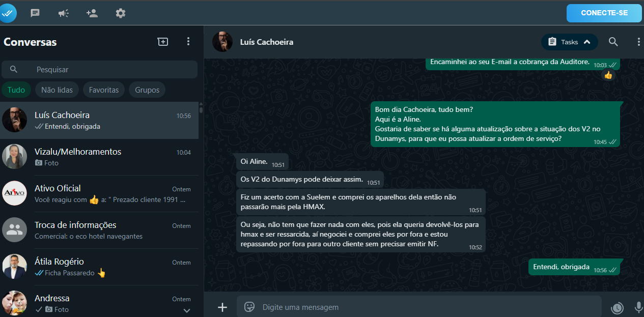644x317 pixels.
Task: Record a voice message with microphone icon
Action: [638, 307]
